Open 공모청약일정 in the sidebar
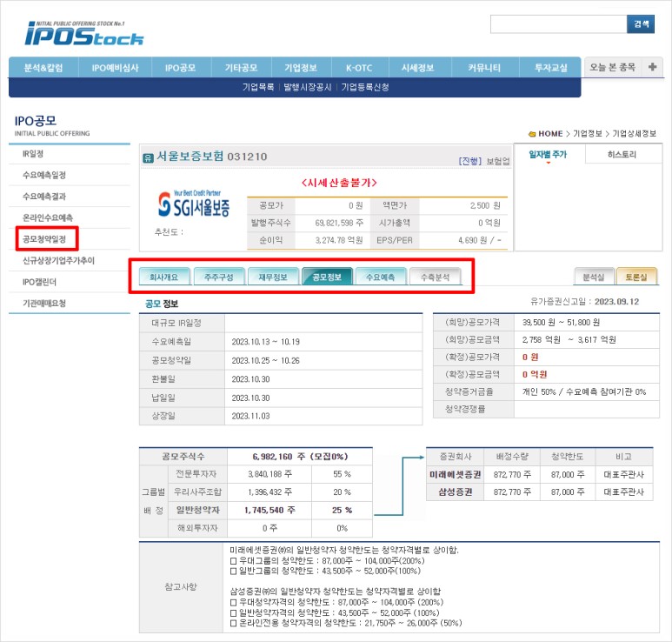672x642 pixels. tap(44, 239)
